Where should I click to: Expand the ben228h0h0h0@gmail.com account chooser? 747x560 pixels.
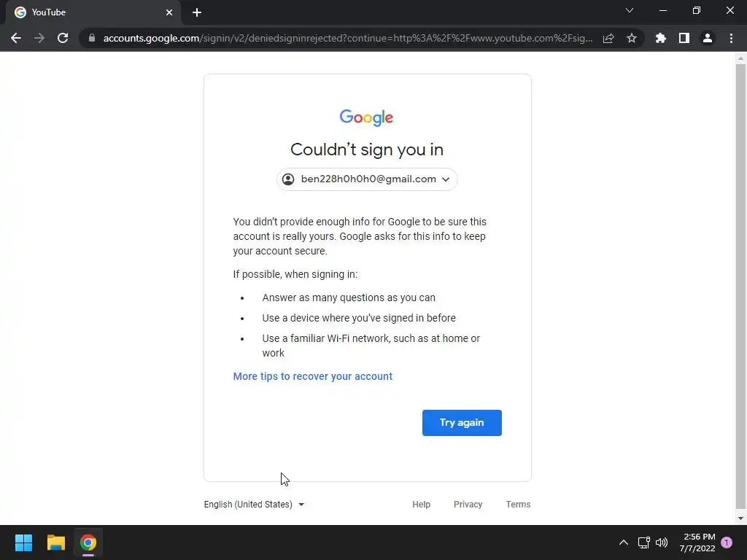click(367, 179)
